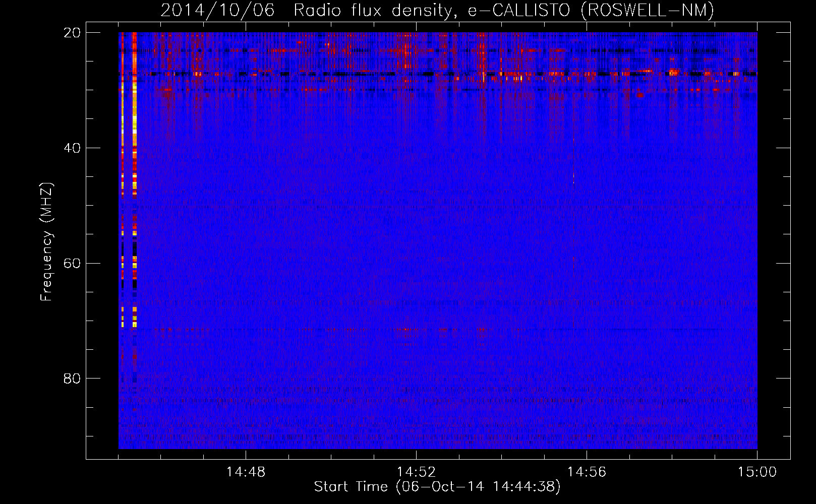The image size is (816, 504).
Task: Click the '80' frequency tick label
Action: click(x=72, y=378)
